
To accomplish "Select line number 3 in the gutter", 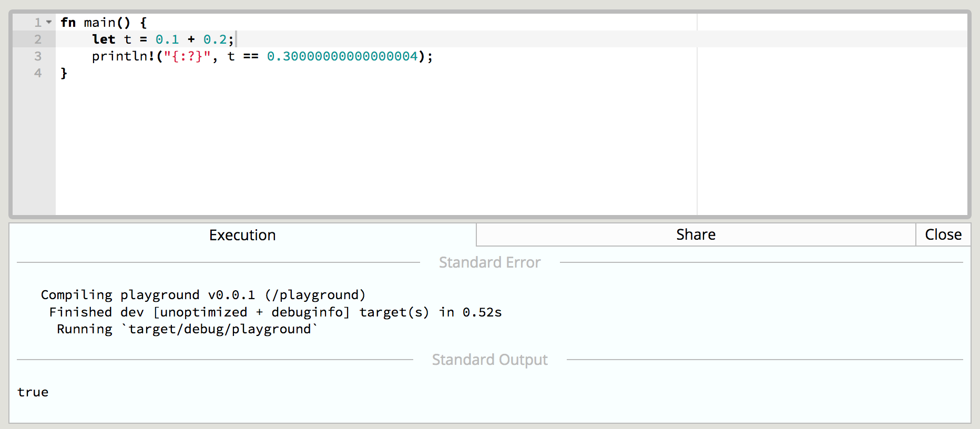I will tap(38, 56).
